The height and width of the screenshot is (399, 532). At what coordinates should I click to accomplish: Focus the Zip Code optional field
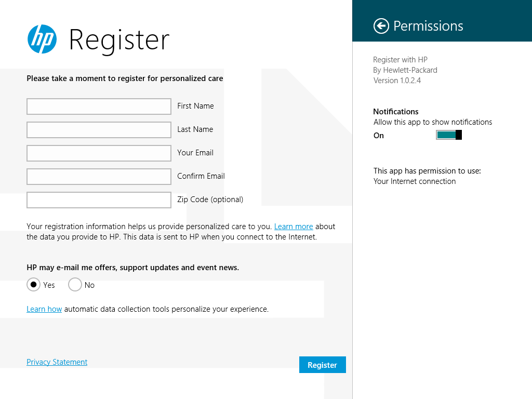coord(99,200)
